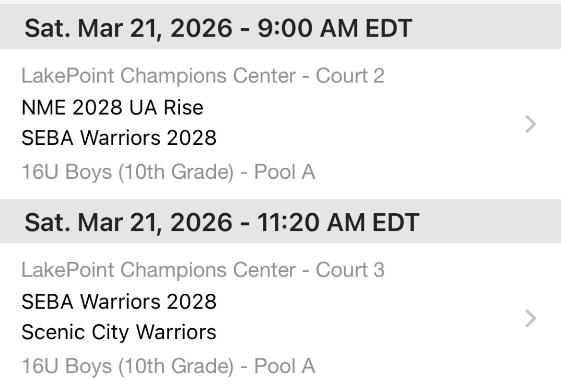
Task: Select the NME 2028 UA Rise team
Action: tap(112, 107)
